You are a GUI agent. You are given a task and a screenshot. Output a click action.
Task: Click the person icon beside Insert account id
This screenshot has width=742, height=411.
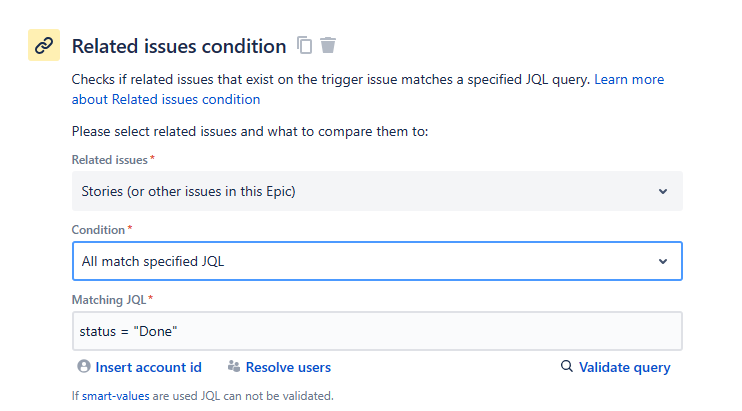pyautogui.click(x=84, y=367)
